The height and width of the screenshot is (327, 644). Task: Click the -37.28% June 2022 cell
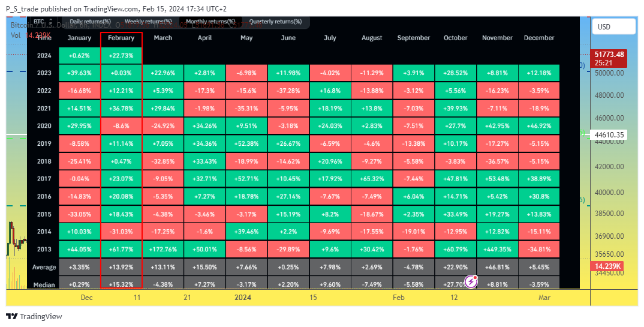coord(288,91)
